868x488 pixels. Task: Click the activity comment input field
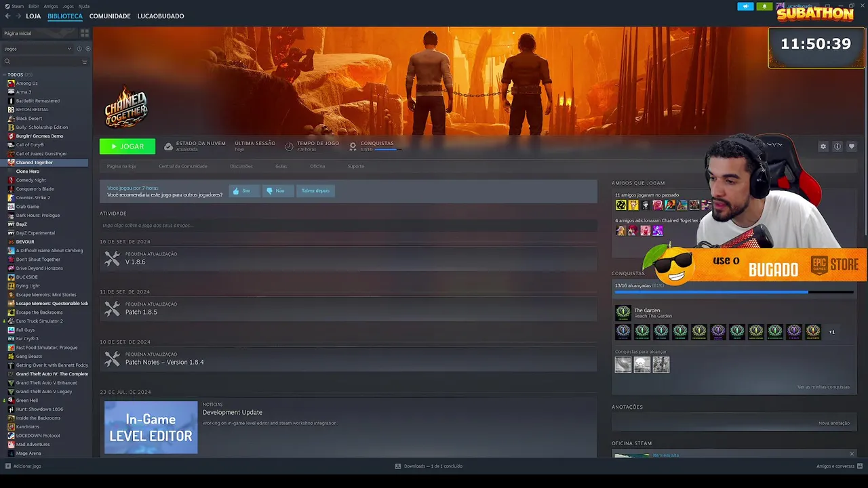pos(348,225)
